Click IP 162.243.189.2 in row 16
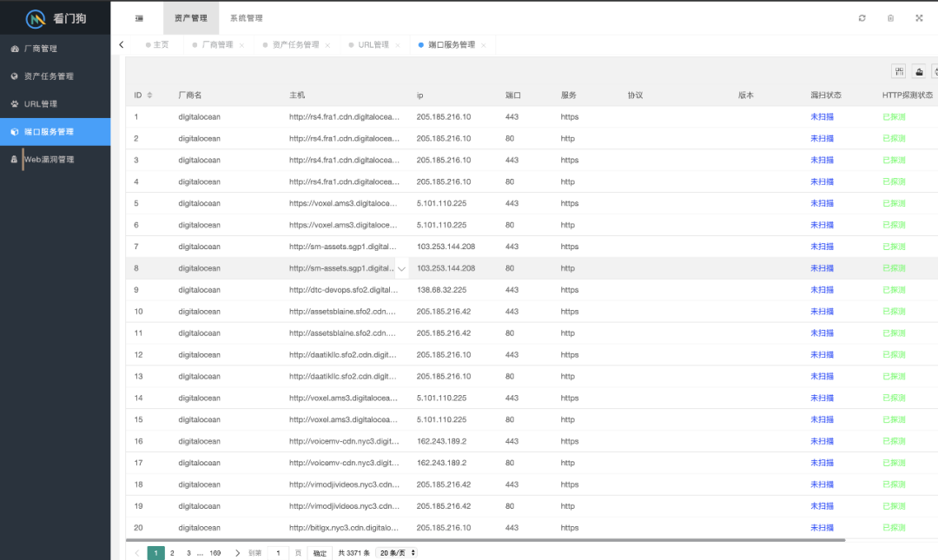Viewport: 938px width, 560px height. click(x=441, y=442)
